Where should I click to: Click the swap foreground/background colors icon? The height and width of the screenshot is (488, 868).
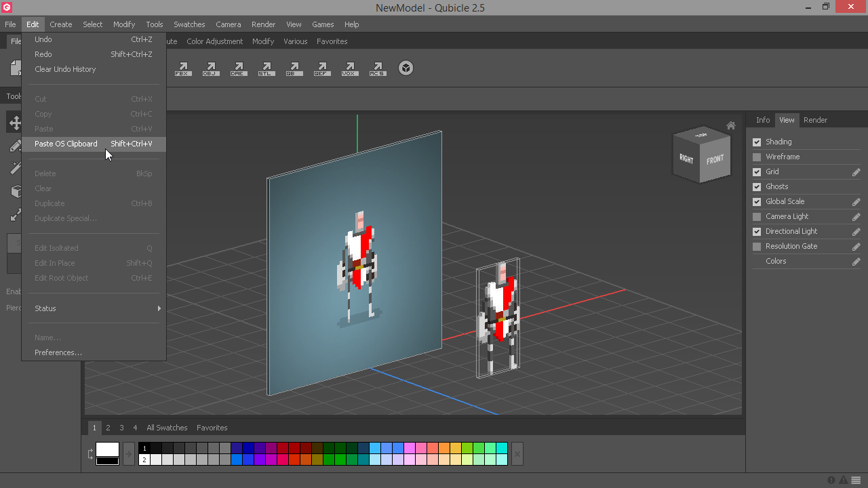(x=91, y=454)
